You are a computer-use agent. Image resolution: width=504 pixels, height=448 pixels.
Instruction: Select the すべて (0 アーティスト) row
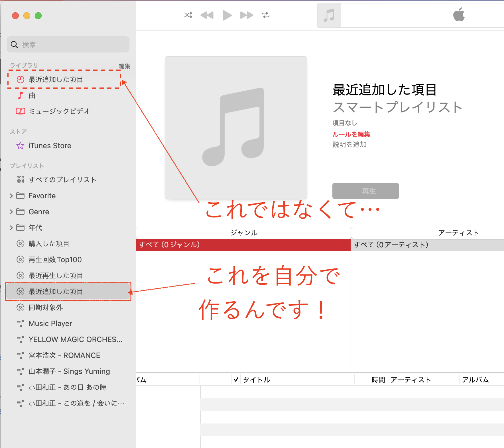pos(428,245)
